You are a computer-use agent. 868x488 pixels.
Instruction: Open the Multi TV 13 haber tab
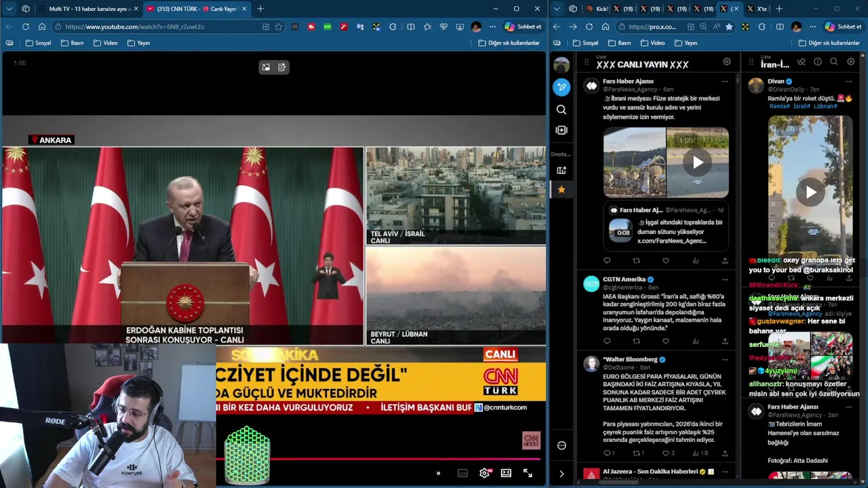point(88,9)
